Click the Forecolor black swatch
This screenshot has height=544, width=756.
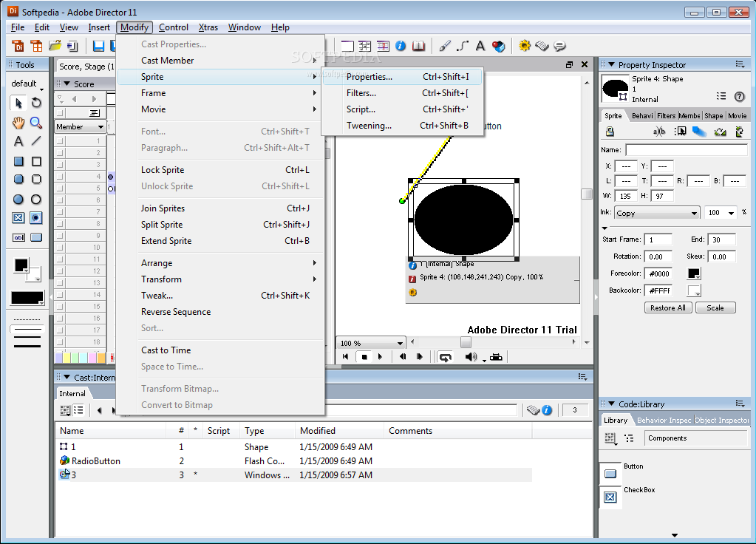coord(694,273)
